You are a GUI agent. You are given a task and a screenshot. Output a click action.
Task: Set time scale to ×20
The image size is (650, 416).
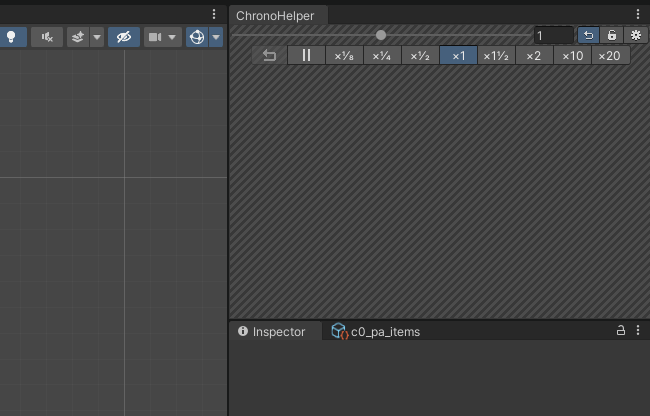coord(610,56)
